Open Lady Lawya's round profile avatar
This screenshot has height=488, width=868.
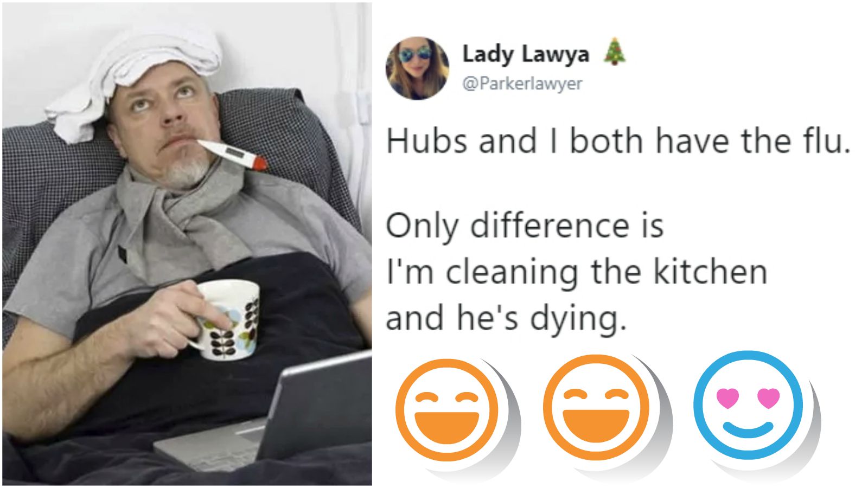(417, 68)
